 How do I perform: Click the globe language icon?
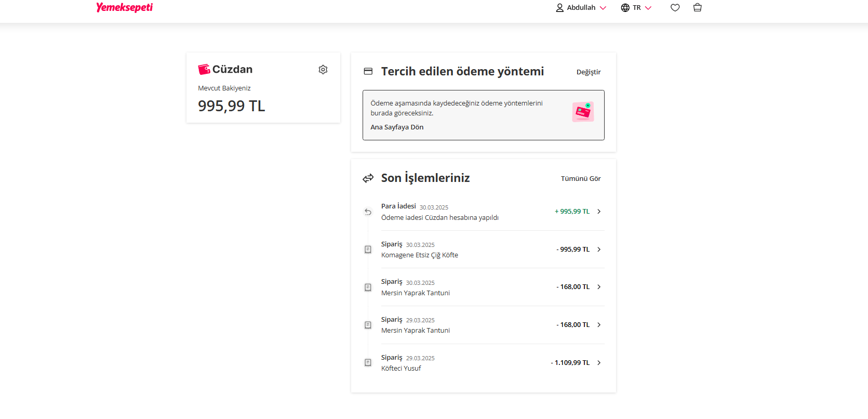coord(625,8)
